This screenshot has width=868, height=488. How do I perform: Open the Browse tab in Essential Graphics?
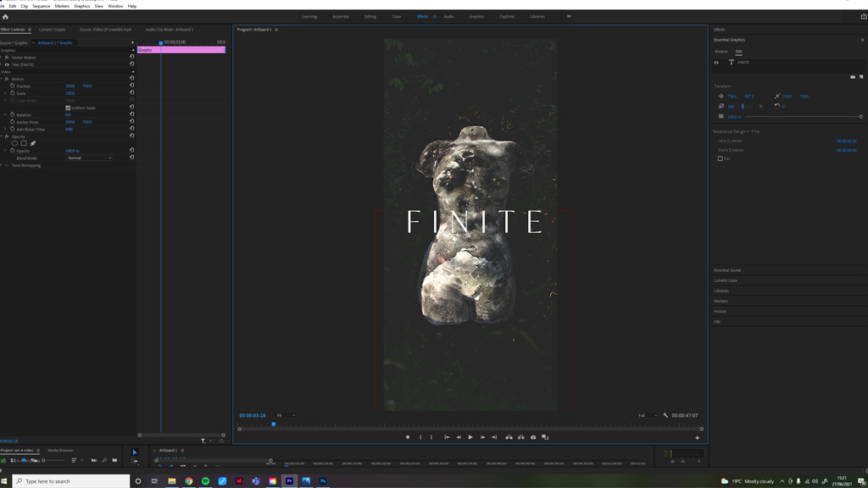(x=721, y=51)
